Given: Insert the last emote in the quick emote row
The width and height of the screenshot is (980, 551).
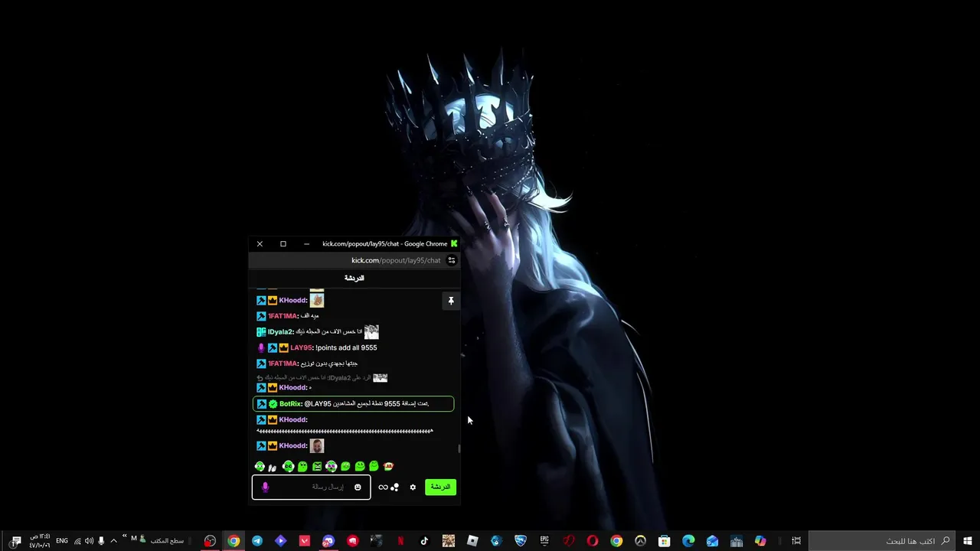Looking at the screenshot, I should (388, 466).
